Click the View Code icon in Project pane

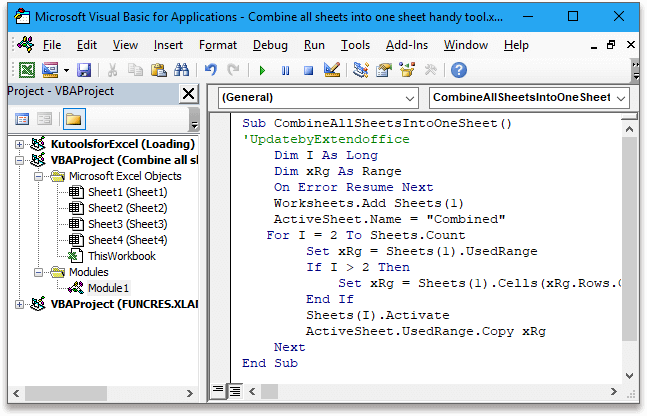tap(22, 120)
